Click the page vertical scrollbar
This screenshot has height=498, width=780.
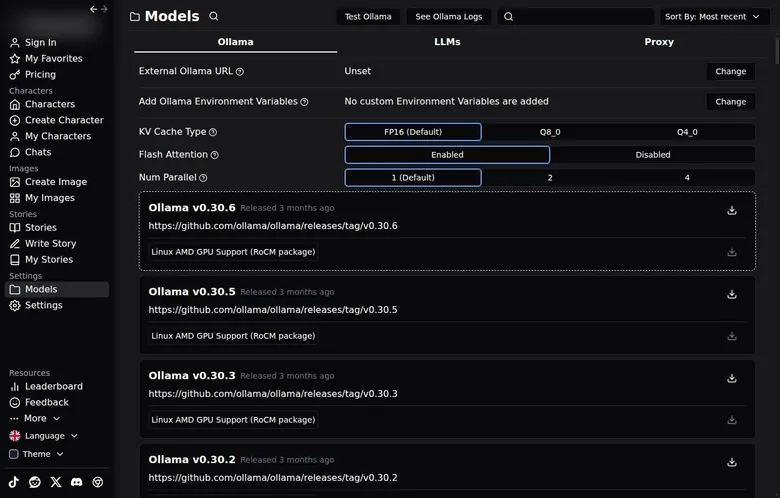777,50
